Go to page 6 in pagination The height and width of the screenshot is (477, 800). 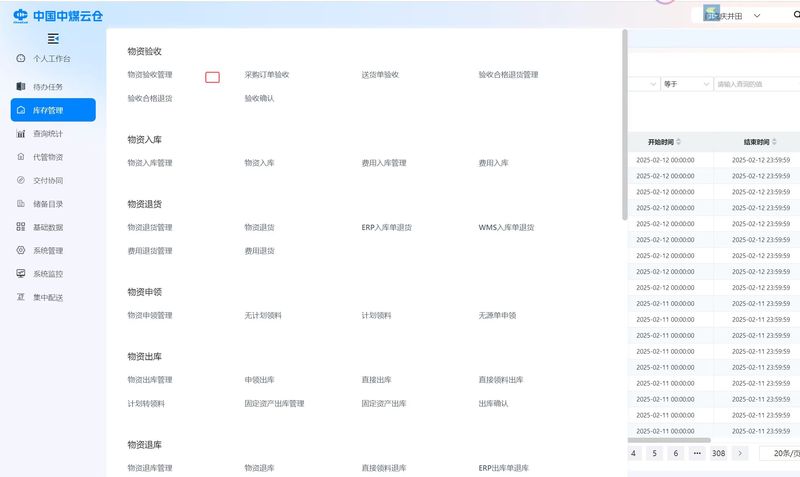tap(676, 453)
